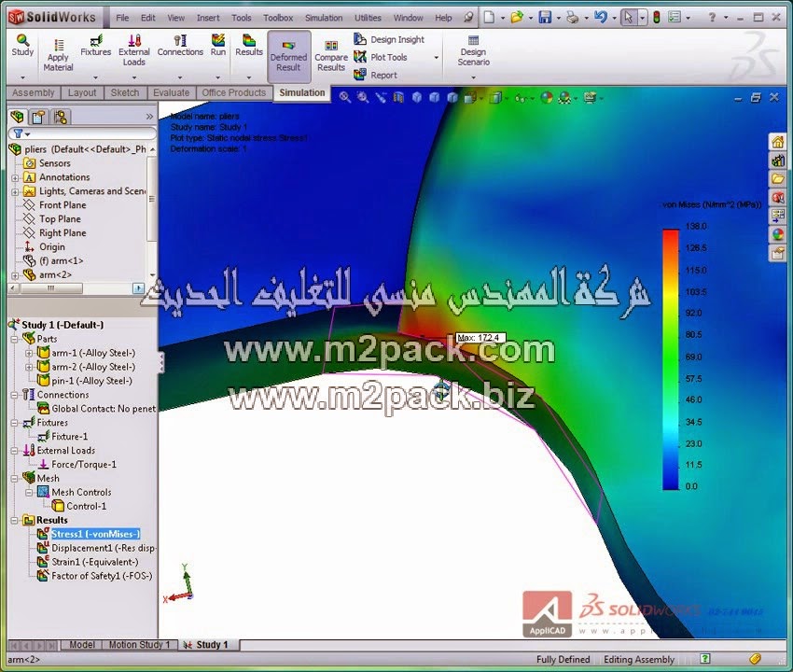The image size is (793, 672).
Task: Select Stress1 (-vonMises-) result
Action: (x=95, y=535)
